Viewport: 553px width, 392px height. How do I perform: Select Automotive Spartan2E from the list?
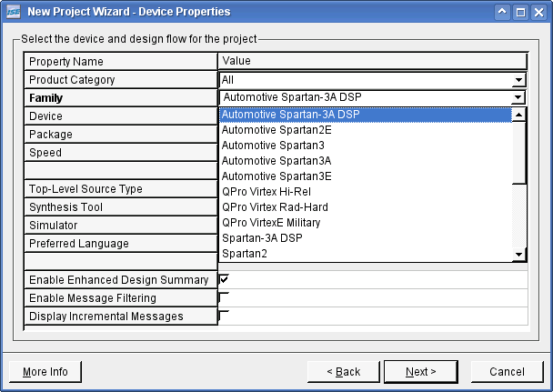click(263, 130)
